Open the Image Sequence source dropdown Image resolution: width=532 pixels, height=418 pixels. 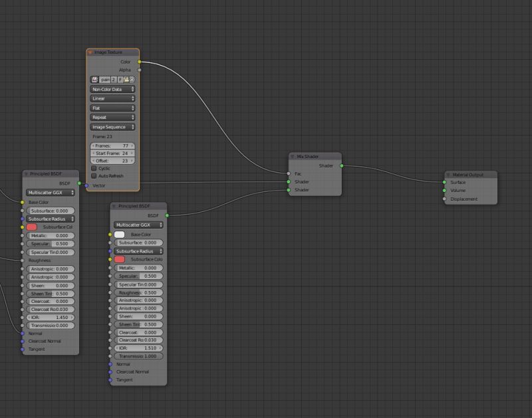[x=111, y=126]
